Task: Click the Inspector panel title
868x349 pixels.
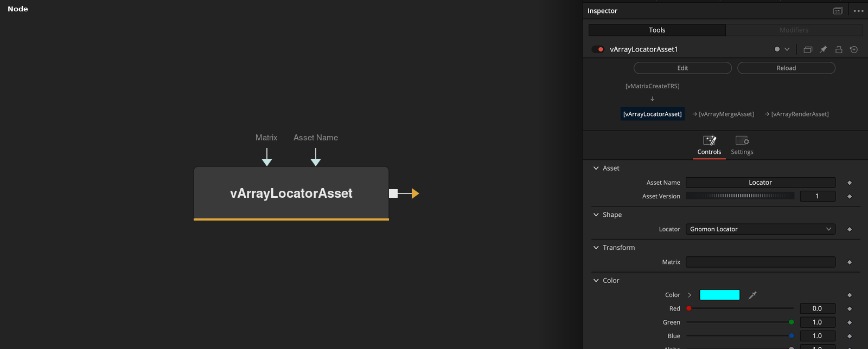Action: pyautogui.click(x=602, y=11)
